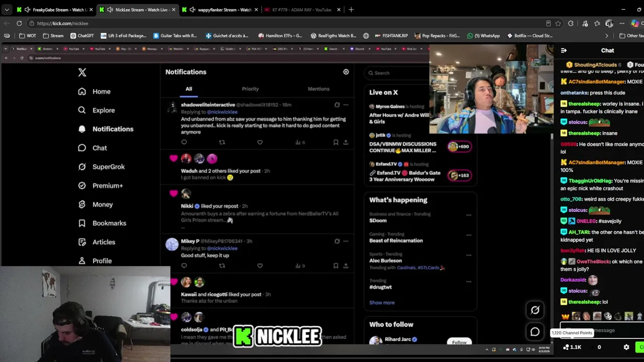
Task: Click the Kick channel points 1.1K icon
Action: pos(572,347)
